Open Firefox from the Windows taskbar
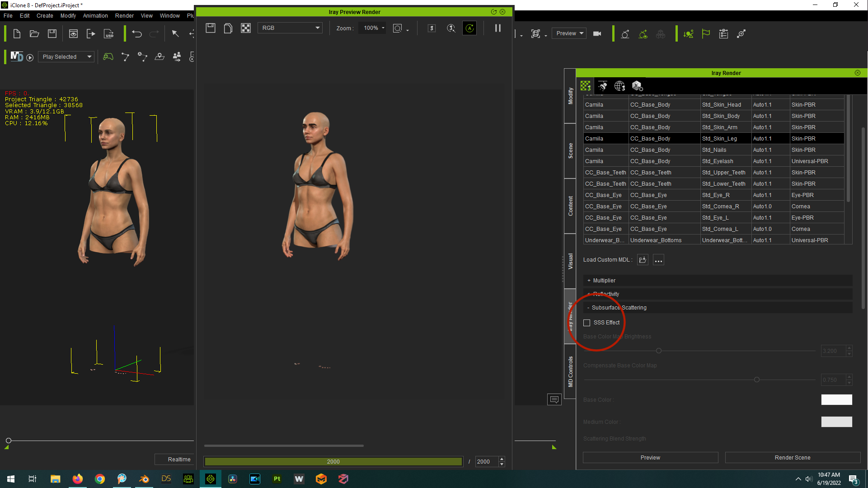 [78, 479]
